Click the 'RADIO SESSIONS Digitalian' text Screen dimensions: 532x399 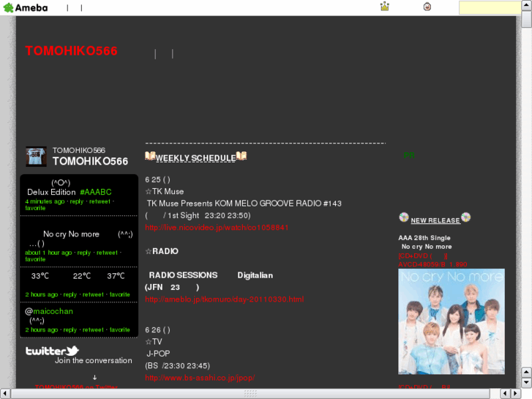click(211, 275)
